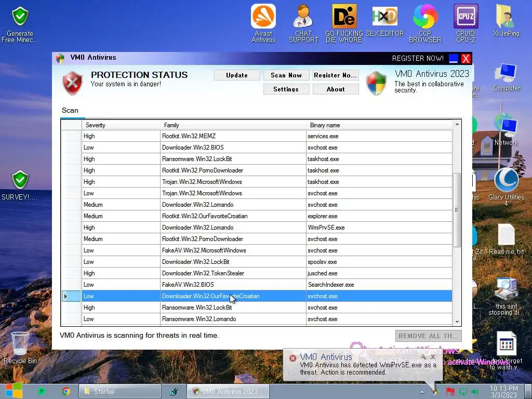Screen dimensions: 532x399
Task: Select Downloader.Win32.TokenStealer cell
Action: (233, 273)
